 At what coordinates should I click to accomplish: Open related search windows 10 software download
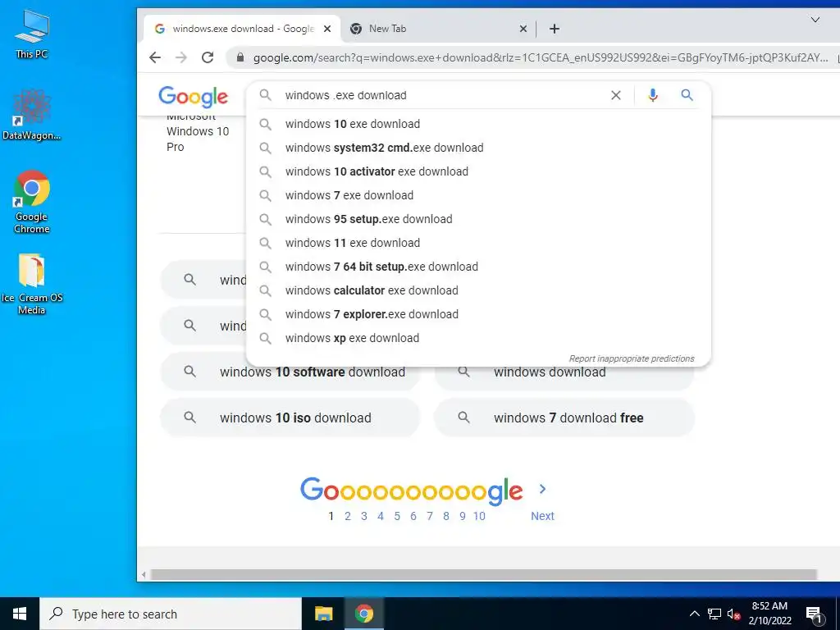[x=290, y=372]
